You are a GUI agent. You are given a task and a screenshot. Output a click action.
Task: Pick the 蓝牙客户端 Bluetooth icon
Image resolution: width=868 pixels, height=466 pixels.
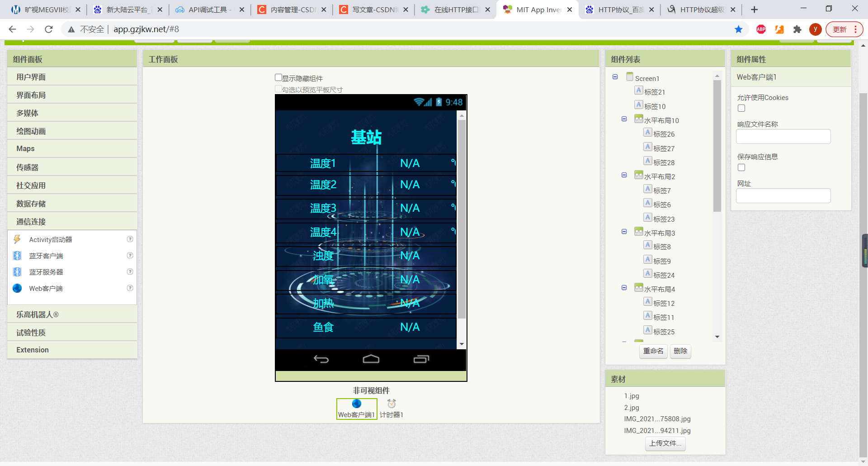pyautogui.click(x=17, y=256)
